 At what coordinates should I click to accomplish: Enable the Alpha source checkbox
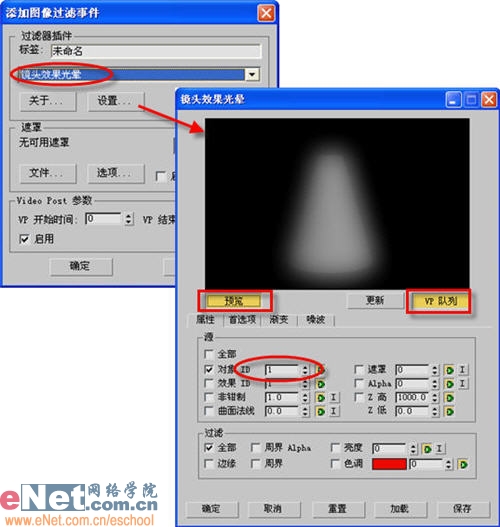coord(359,383)
